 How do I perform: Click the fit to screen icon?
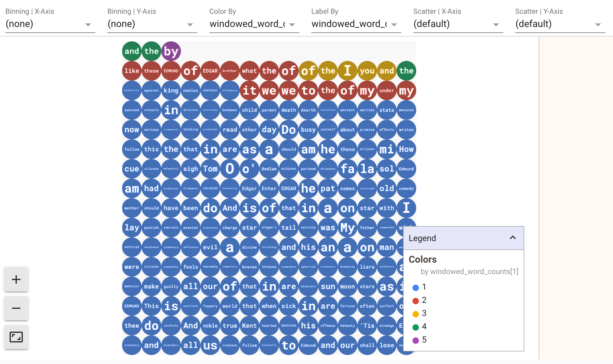pos(16,338)
